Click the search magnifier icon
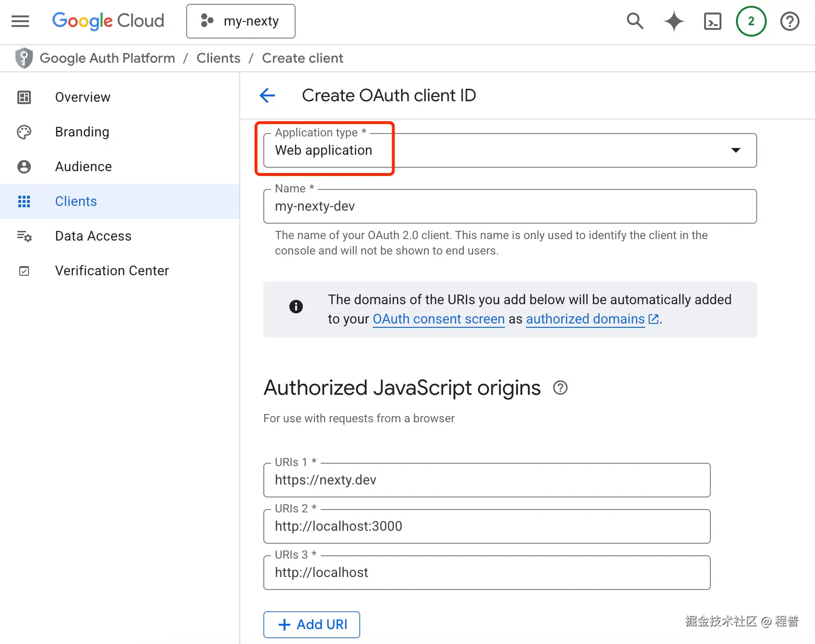The width and height of the screenshot is (815, 644). click(x=635, y=21)
